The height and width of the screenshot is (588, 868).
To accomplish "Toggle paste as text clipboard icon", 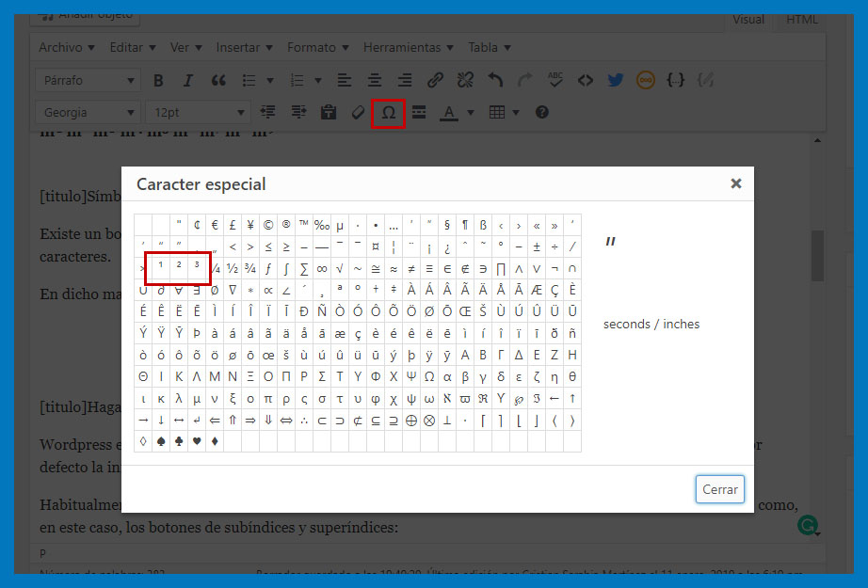I will pyautogui.click(x=329, y=112).
